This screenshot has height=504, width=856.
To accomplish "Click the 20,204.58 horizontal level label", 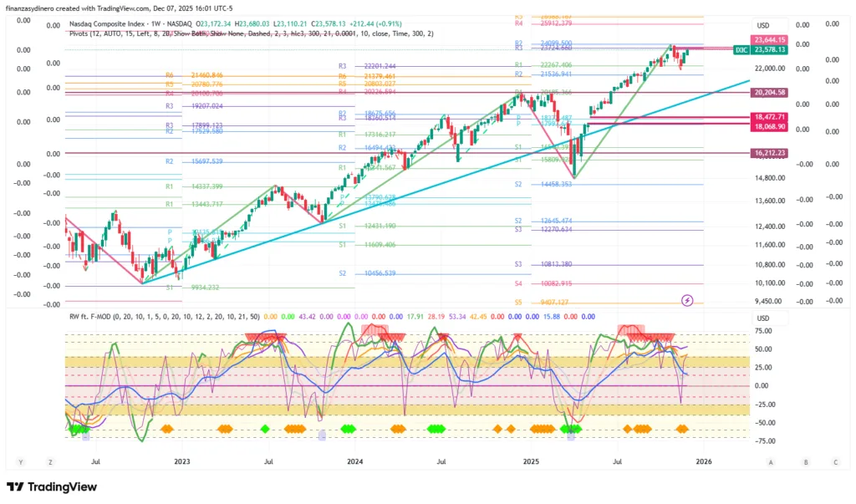I will (769, 93).
